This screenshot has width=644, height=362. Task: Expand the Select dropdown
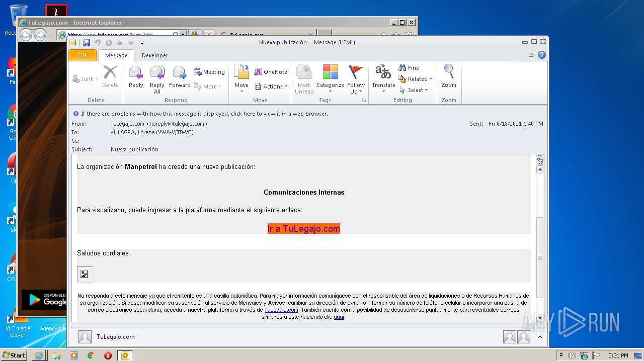tap(414, 90)
